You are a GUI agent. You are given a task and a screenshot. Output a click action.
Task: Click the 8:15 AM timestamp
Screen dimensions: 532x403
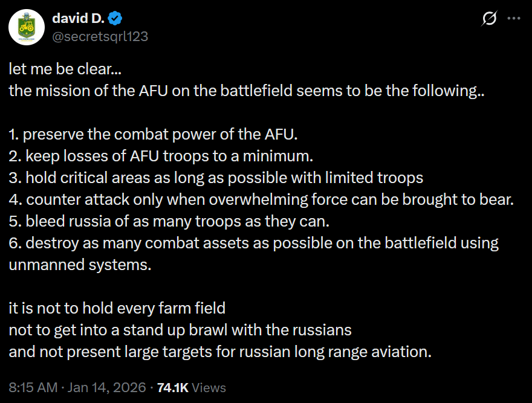click(33, 387)
